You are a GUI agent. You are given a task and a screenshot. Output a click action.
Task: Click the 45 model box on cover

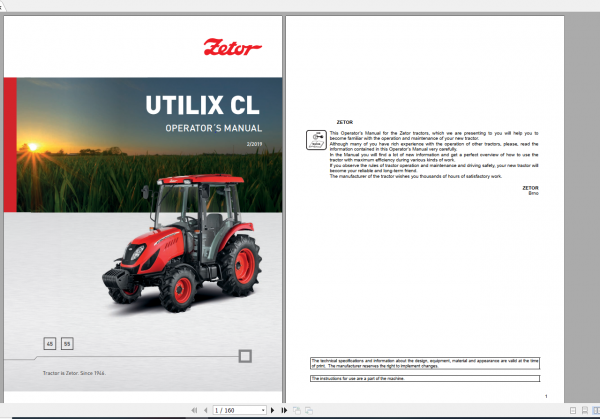pyautogui.click(x=50, y=344)
